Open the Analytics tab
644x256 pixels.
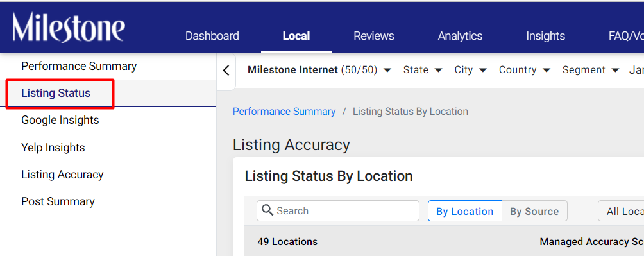pyautogui.click(x=460, y=36)
